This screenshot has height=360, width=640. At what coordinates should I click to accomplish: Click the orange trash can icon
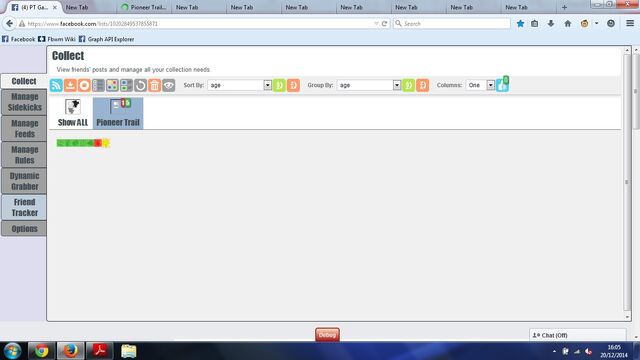pos(154,85)
